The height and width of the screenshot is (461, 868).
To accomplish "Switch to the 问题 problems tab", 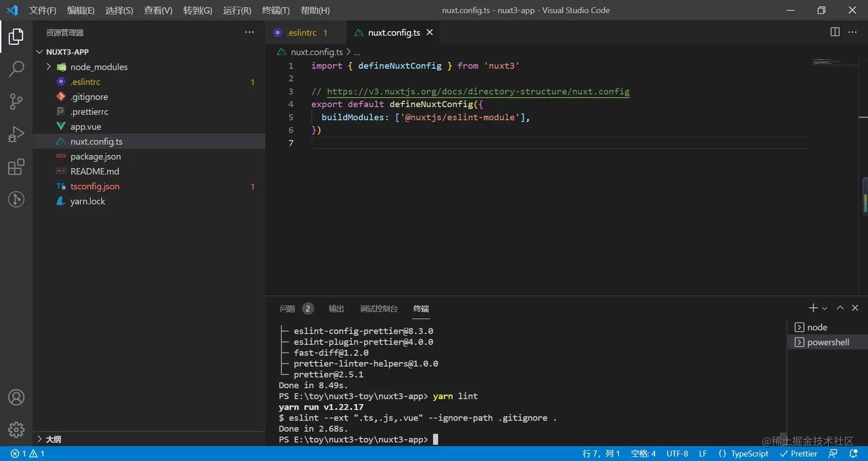I will 288,309.
